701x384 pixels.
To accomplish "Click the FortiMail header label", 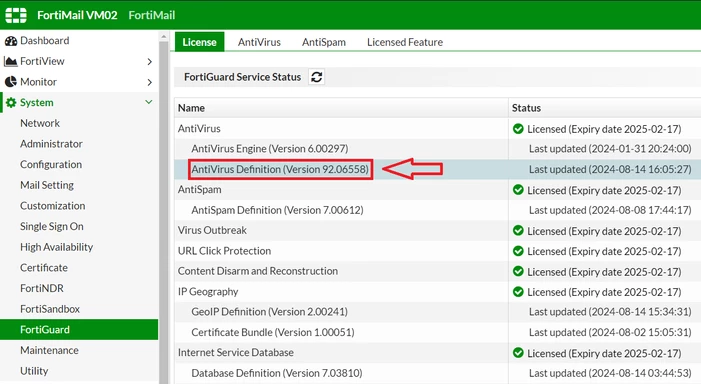I will click(152, 15).
